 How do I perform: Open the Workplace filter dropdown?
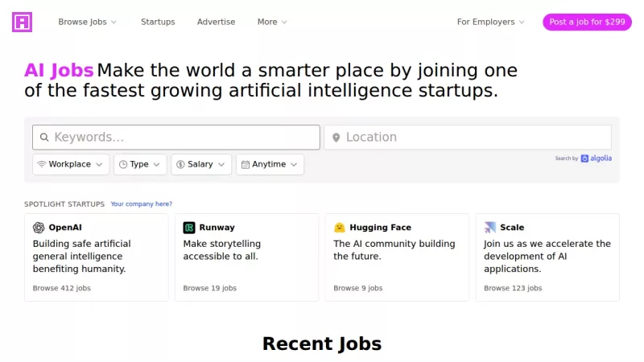[x=71, y=165]
